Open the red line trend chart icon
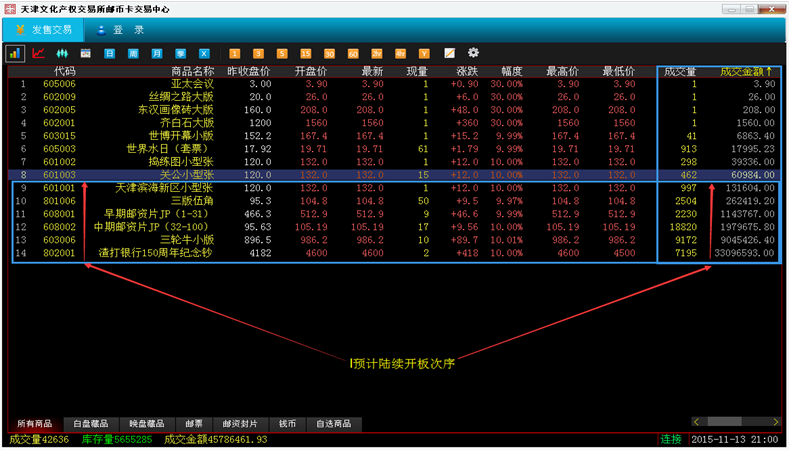Viewport: 789px width, 450px height. 39,53
